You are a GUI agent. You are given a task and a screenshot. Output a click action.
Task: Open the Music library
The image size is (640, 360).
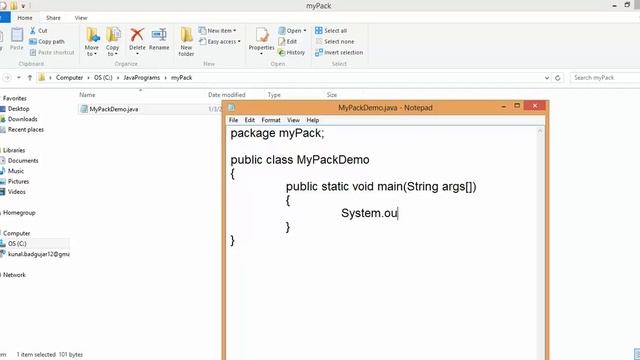[16, 171]
